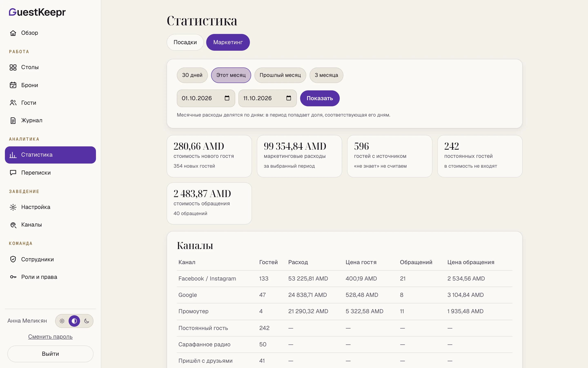
Task: Click the Сарафанное радио row name
Action: click(x=204, y=344)
